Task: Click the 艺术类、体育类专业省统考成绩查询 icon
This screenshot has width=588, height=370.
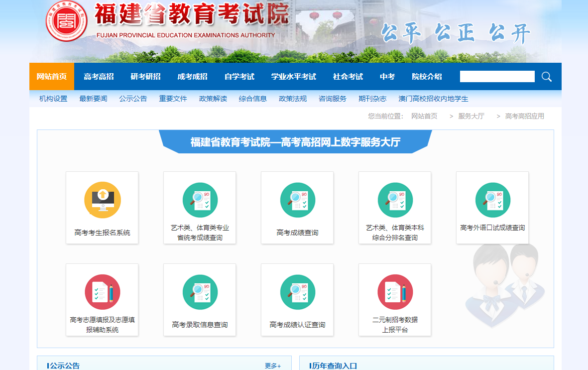Action: 200,200
